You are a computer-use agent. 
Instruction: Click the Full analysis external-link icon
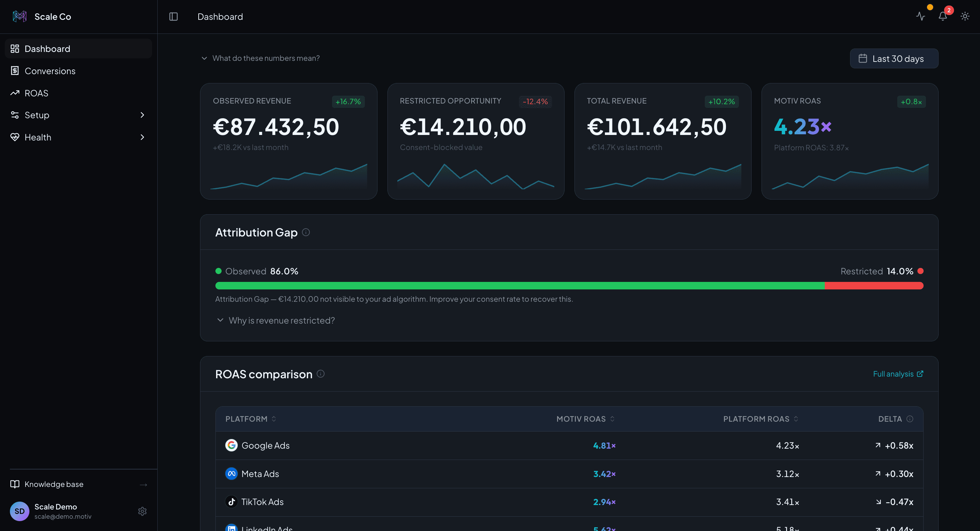920,374
